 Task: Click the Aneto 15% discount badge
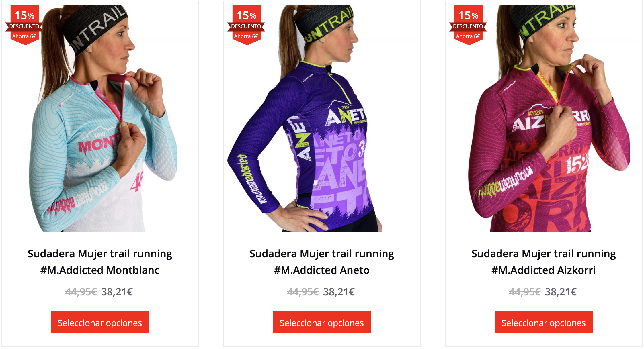point(246,25)
